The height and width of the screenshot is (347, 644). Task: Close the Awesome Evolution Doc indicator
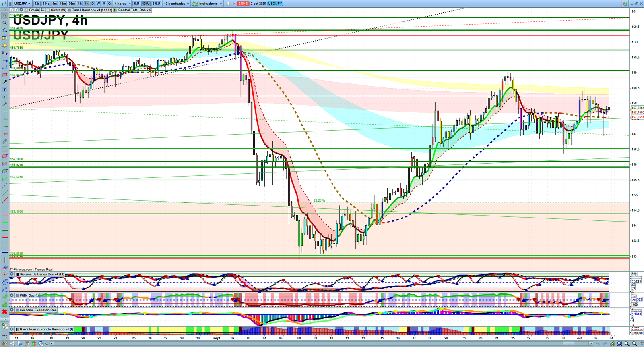point(12,310)
